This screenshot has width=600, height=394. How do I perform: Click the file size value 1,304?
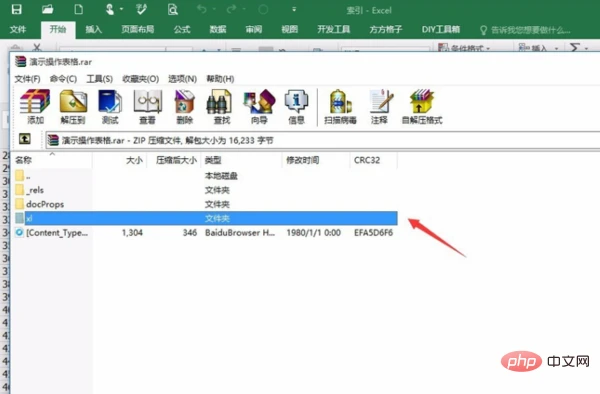(132, 233)
